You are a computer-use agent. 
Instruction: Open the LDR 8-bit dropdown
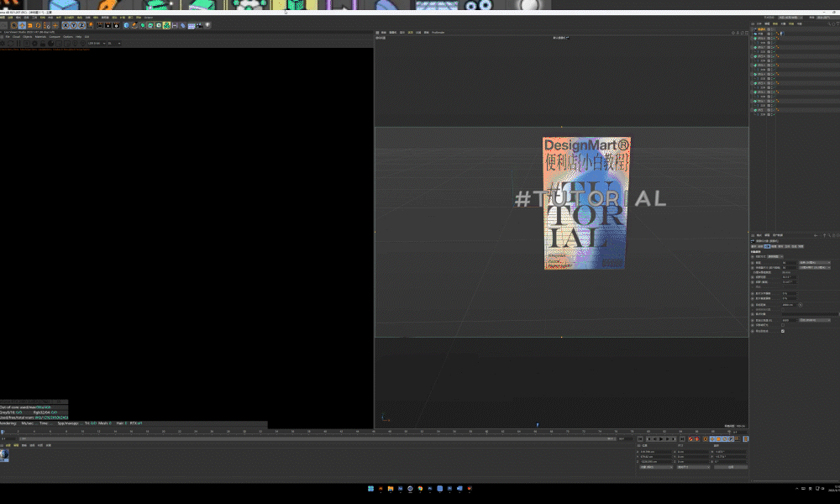pos(97,44)
